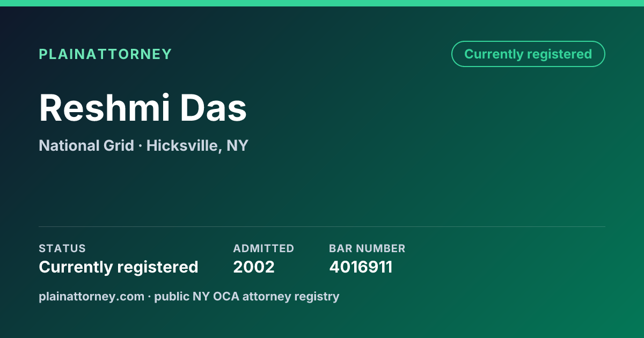
Task: Select the surname Das in heading
Action: click(x=213, y=108)
